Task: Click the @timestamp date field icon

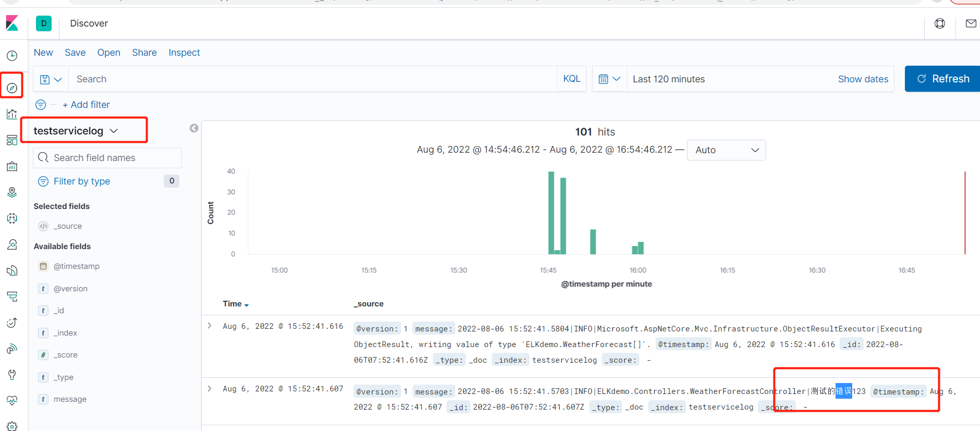Action: click(x=43, y=266)
